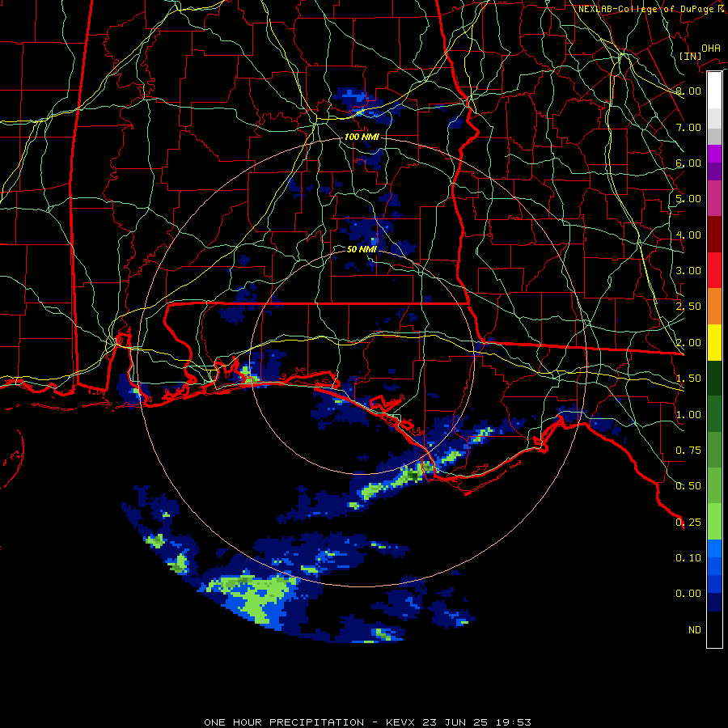728x728 pixels.
Task: Click the 0.75 legend value
Action: point(688,451)
